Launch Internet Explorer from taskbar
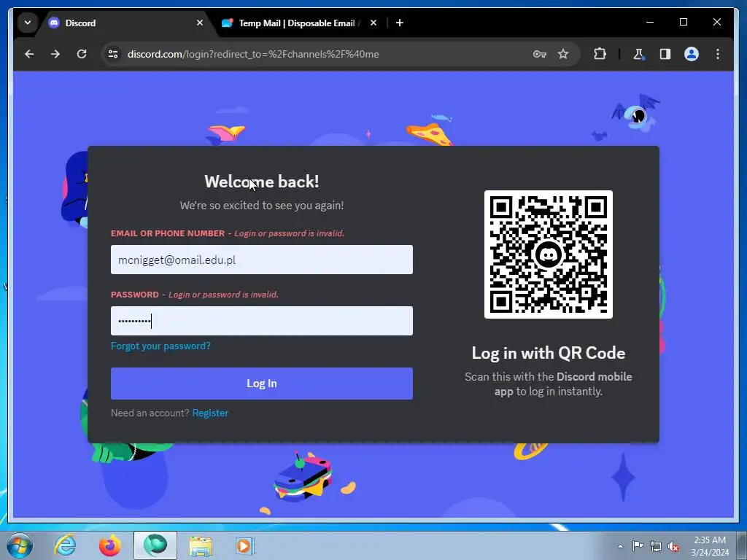The height and width of the screenshot is (560, 747). pos(65,545)
